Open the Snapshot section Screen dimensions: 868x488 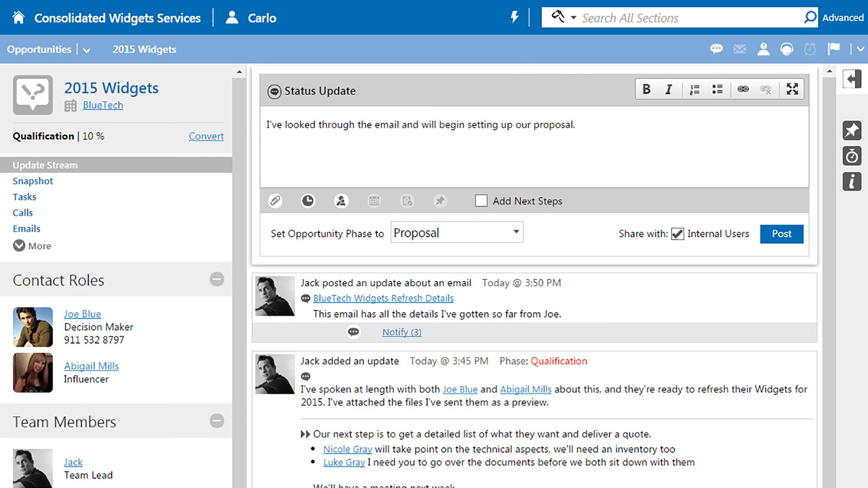point(33,181)
